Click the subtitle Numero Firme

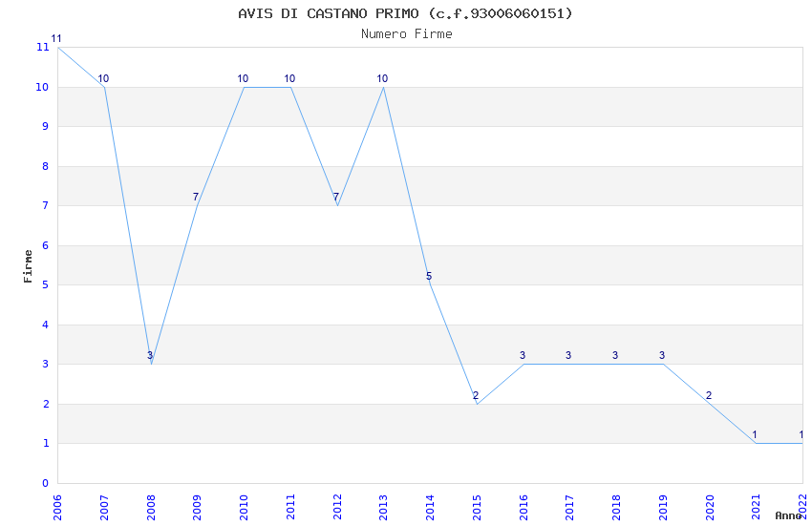click(x=407, y=34)
